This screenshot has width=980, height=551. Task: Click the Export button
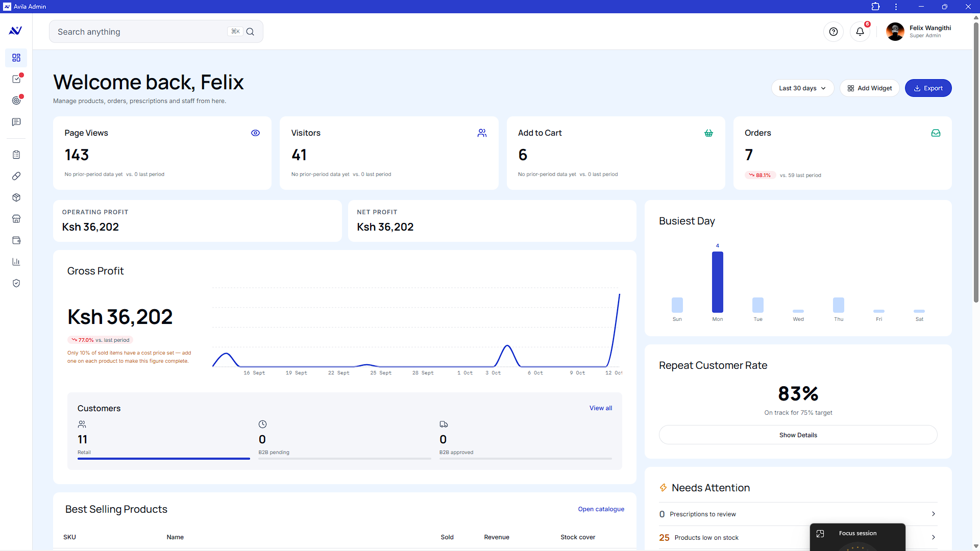click(928, 88)
